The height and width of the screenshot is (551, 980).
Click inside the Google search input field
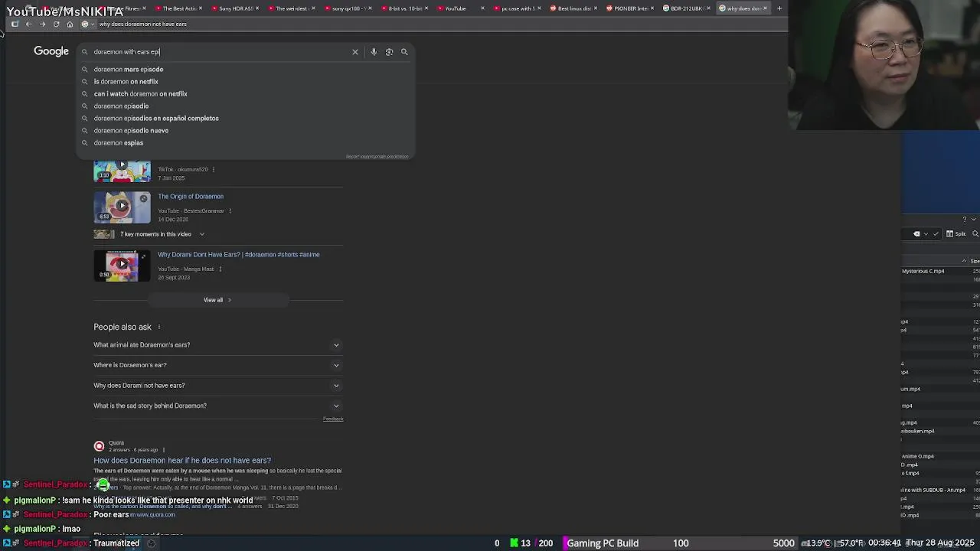pos(218,52)
